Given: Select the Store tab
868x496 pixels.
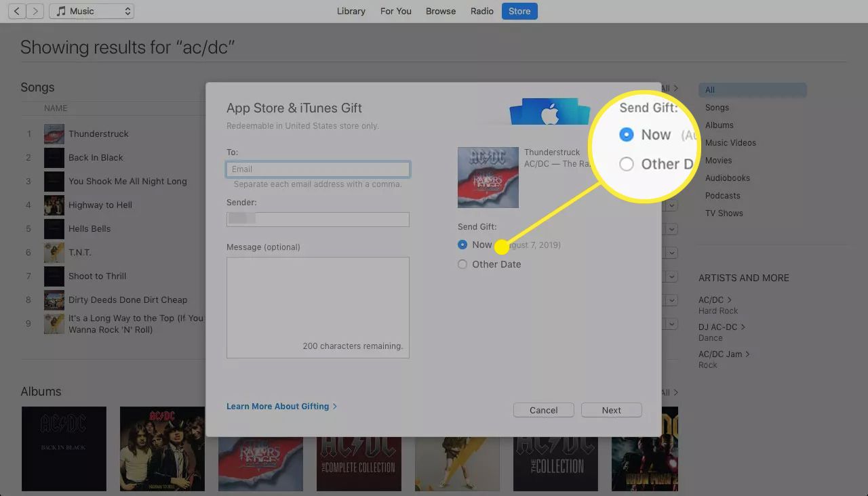Looking at the screenshot, I should click(519, 11).
